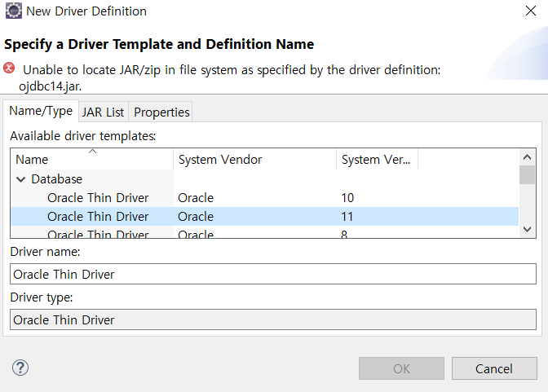
Task: Click the scroll down arrow in templates list
Action: 527,230
